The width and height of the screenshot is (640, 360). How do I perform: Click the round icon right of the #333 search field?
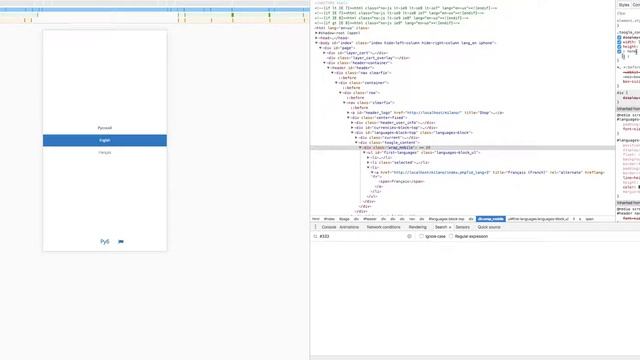point(409,236)
